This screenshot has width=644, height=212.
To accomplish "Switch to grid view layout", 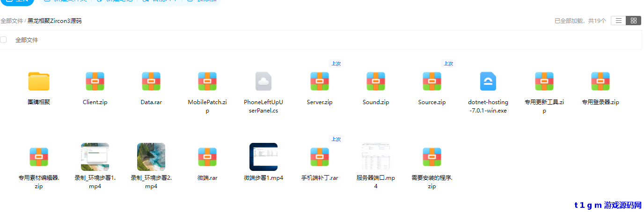I will click(x=634, y=21).
